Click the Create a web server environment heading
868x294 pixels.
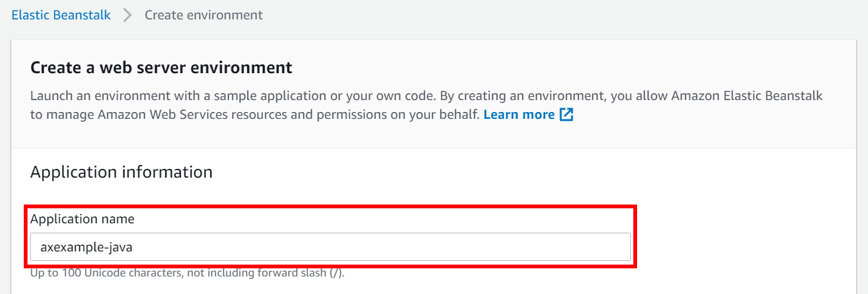(161, 68)
